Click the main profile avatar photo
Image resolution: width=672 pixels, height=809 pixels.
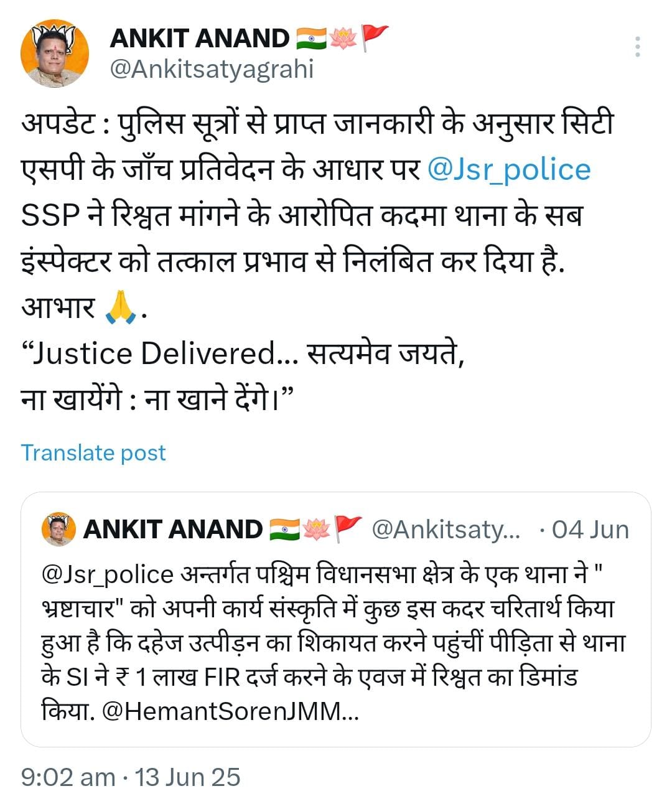pyautogui.click(x=55, y=54)
